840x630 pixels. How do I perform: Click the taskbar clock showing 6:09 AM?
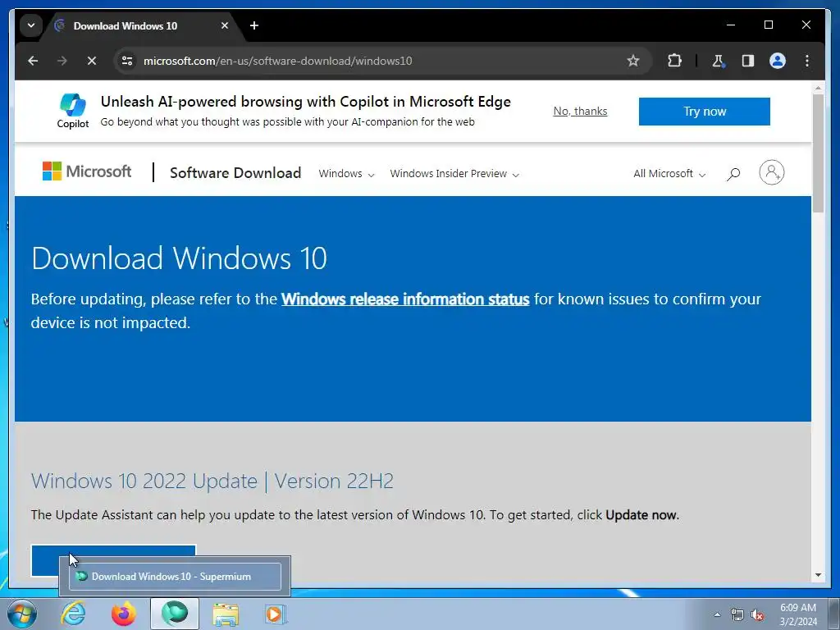click(798, 614)
